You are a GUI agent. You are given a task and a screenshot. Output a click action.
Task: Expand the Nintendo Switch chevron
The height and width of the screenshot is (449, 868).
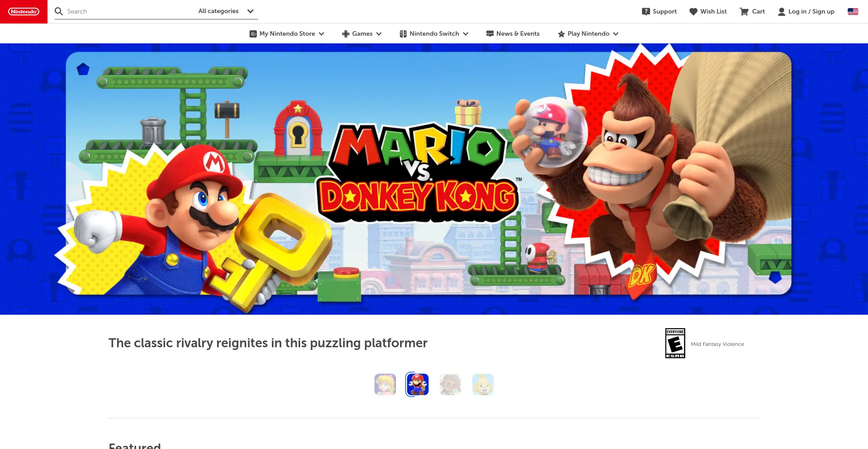click(466, 34)
